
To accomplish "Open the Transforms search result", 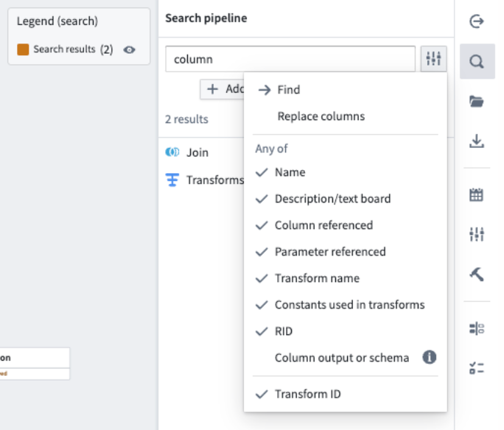I will (x=215, y=180).
